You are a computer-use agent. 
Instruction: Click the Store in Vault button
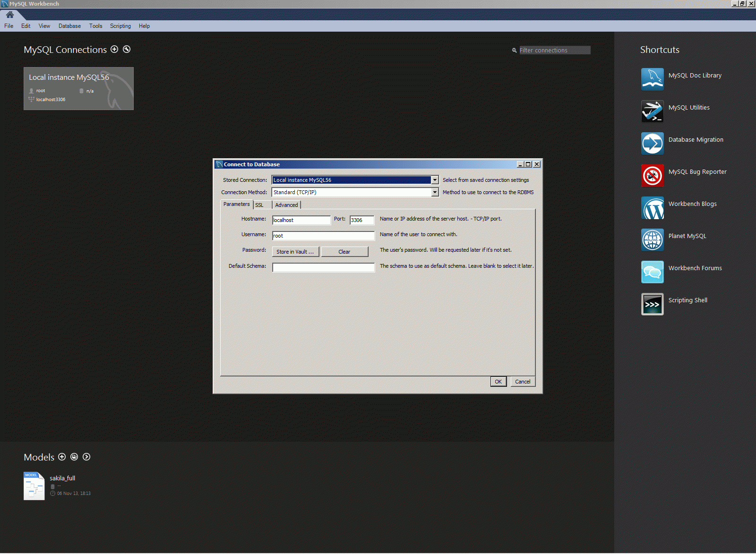pos(295,252)
